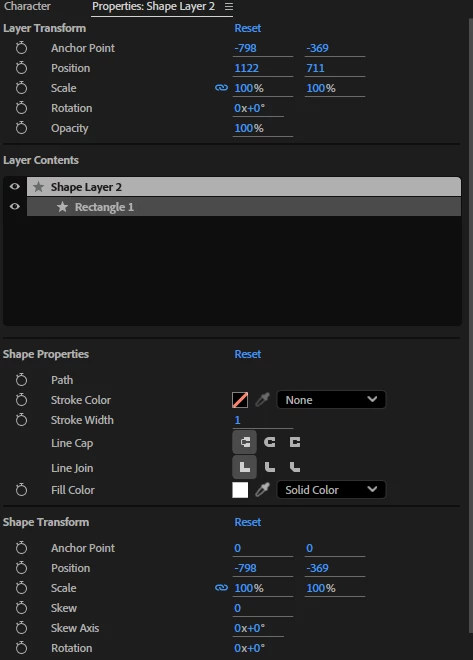
Task: Open the white Fill Color swatch
Action: (240, 490)
